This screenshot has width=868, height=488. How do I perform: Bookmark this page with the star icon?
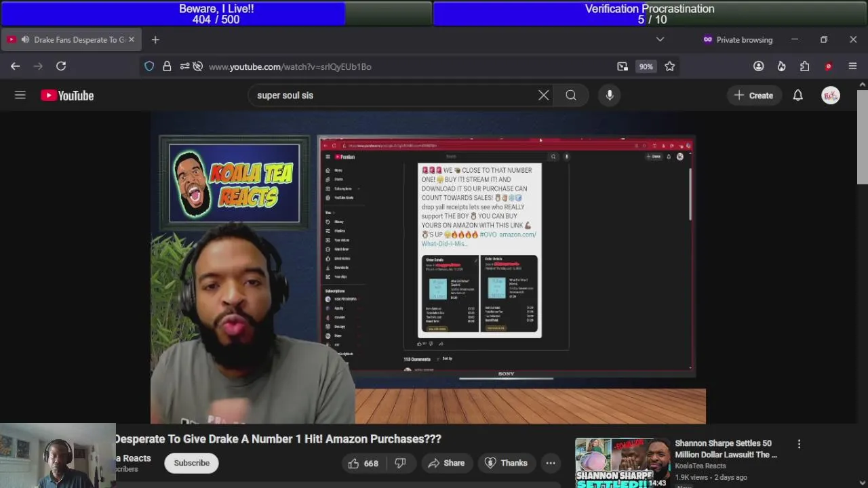670,66
